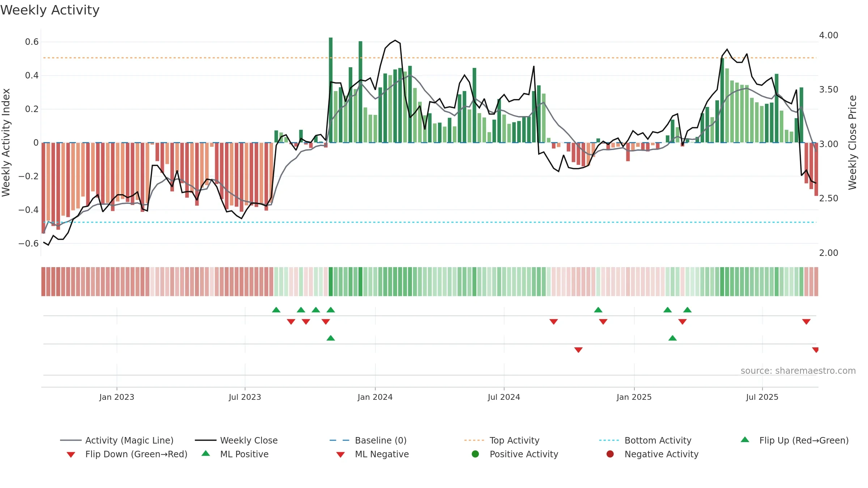Screen dimensions: 868x488
Task: Click the 2.50 price tick label
Action: coord(829,198)
